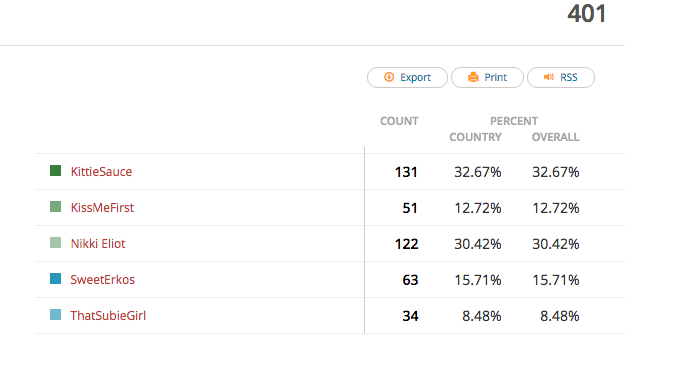This screenshot has height=381, width=673.
Task: Open the KissMeFirst link
Action: pos(102,208)
